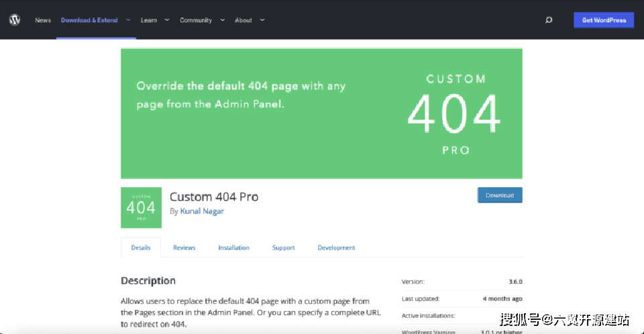The image size is (644, 334).
Task: Switch to the Development tab
Action: 336,247
